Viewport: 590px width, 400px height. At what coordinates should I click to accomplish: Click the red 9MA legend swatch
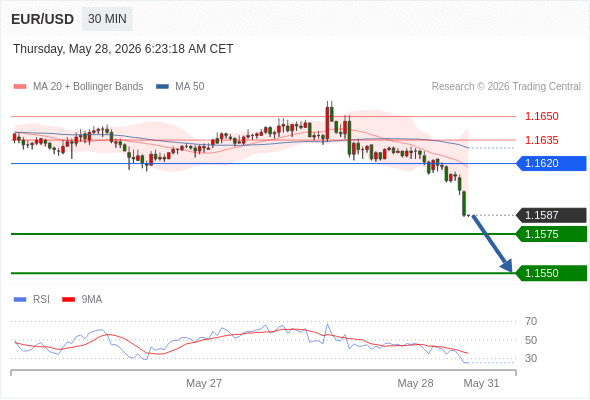(68, 300)
